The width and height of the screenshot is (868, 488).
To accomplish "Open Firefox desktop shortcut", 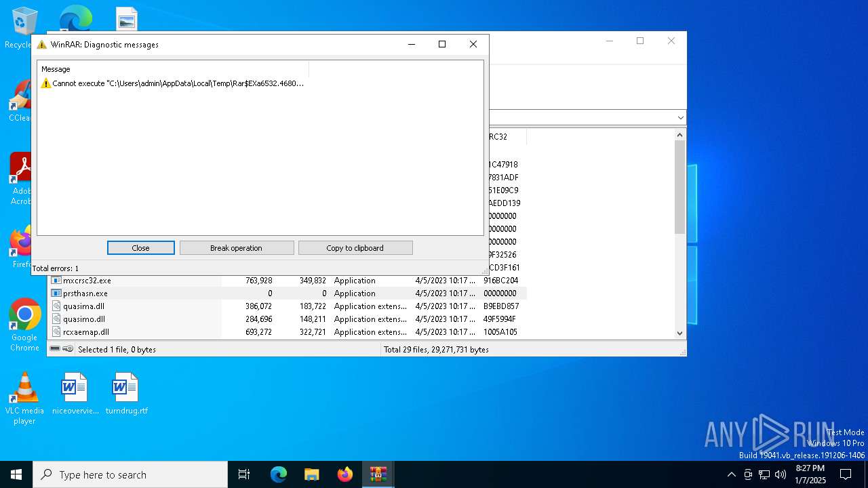I will [22, 247].
